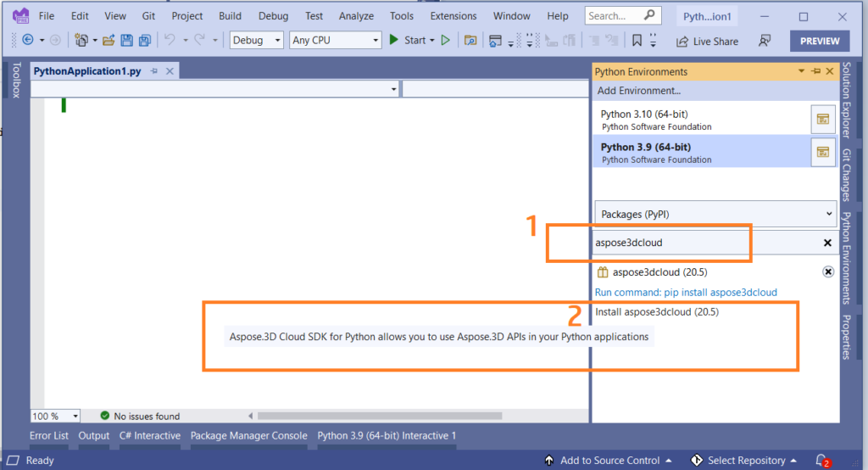
Task: Click the Undo arrow icon
Action: 170,40
